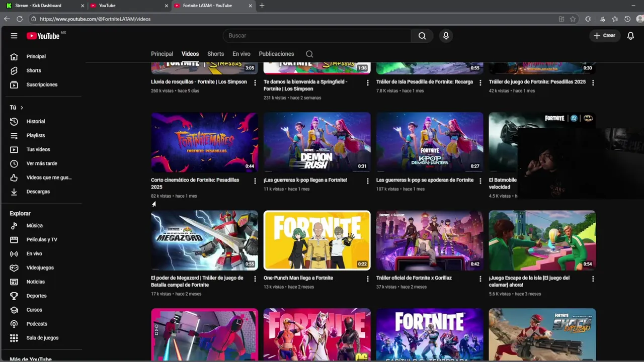This screenshot has height=362, width=644.
Task: Click the browser address bar URL
Action: [x=95, y=19]
